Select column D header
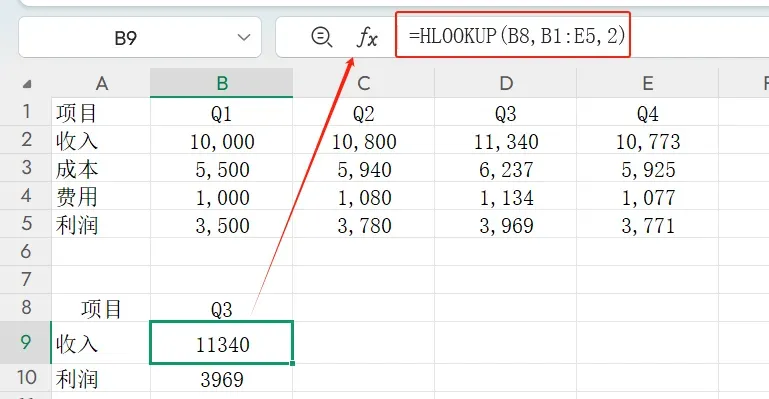The image size is (769, 399). tap(506, 83)
